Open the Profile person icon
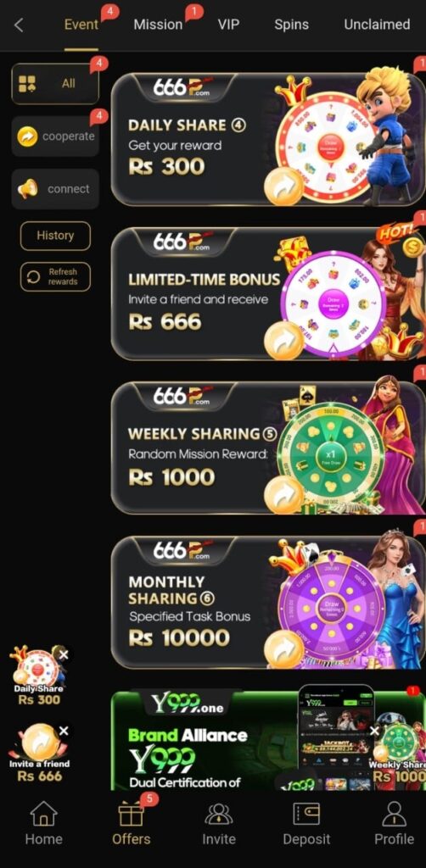Image resolution: width=426 pixels, height=868 pixels. click(394, 815)
